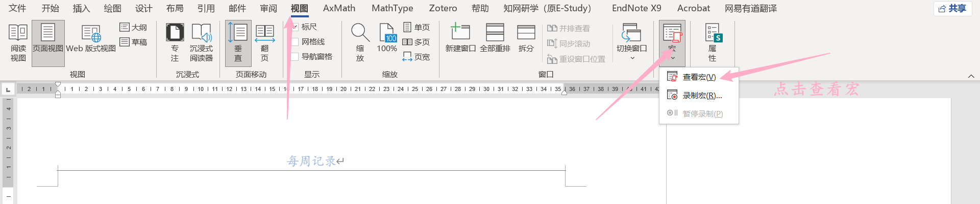Open the MathType tab

[x=393, y=8]
